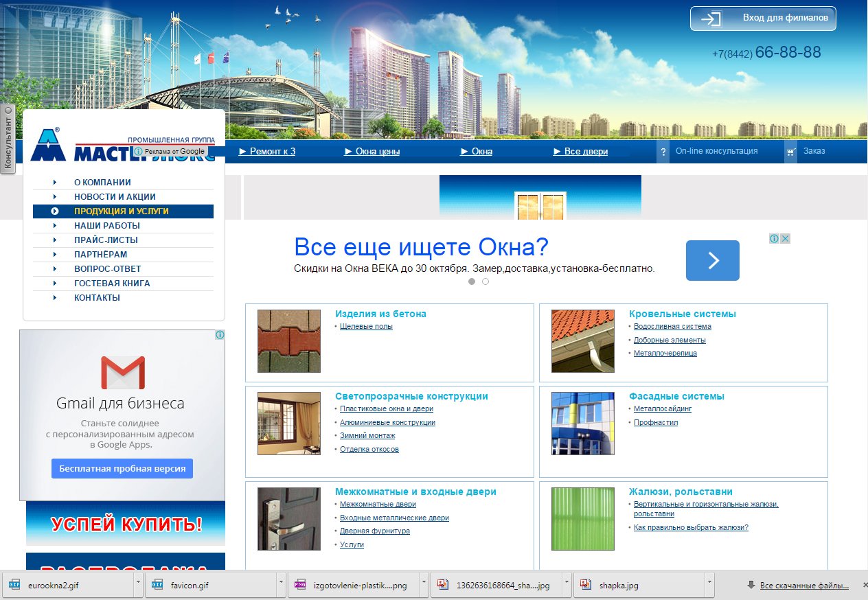868x600 pixels.
Task: Open the Как правильно выбрать жалюзи link
Action: (691, 528)
